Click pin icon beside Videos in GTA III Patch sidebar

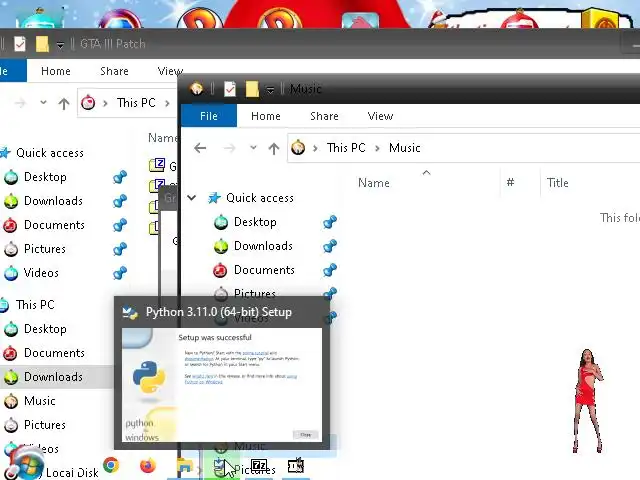click(120, 273)
